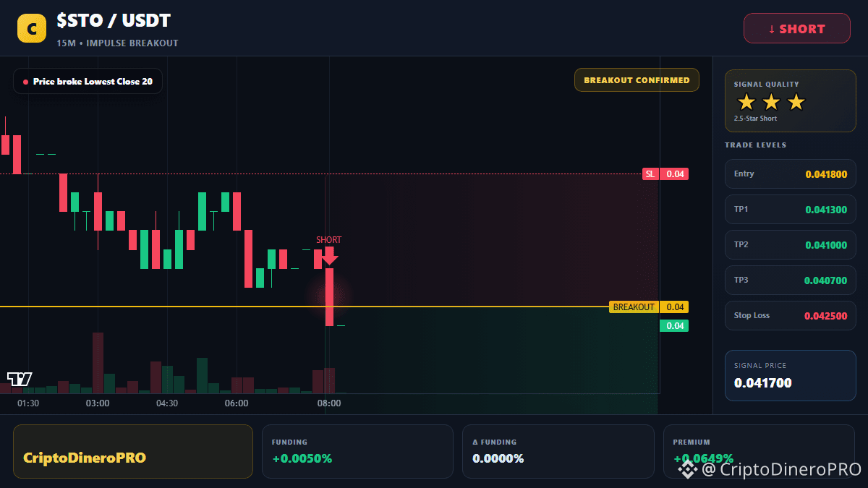868x488 pixels.
Task: Click the 01:30 time axis label
Action: tap(28, 403)
